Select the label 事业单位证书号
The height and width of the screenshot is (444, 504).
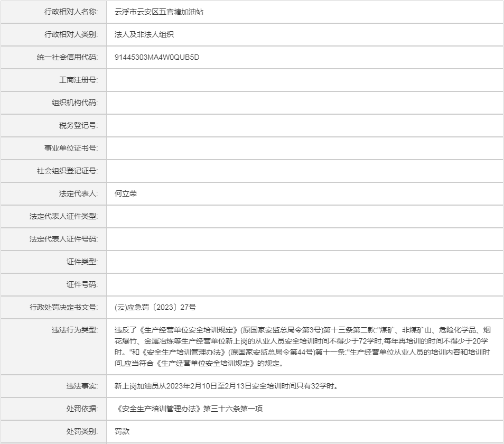click(x=71, y=148)
